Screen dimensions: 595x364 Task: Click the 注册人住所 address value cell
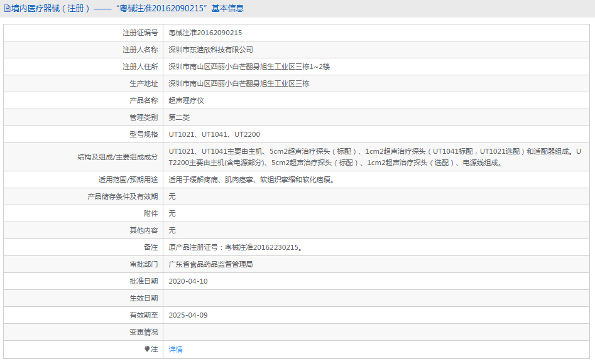tap(249, 67)
